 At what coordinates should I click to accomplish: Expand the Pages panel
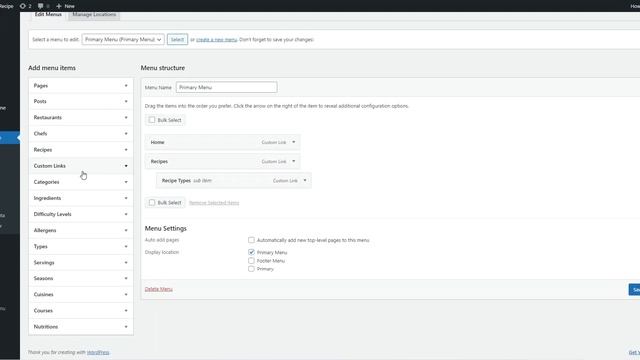pyautogui.click(x=81, y=86)
